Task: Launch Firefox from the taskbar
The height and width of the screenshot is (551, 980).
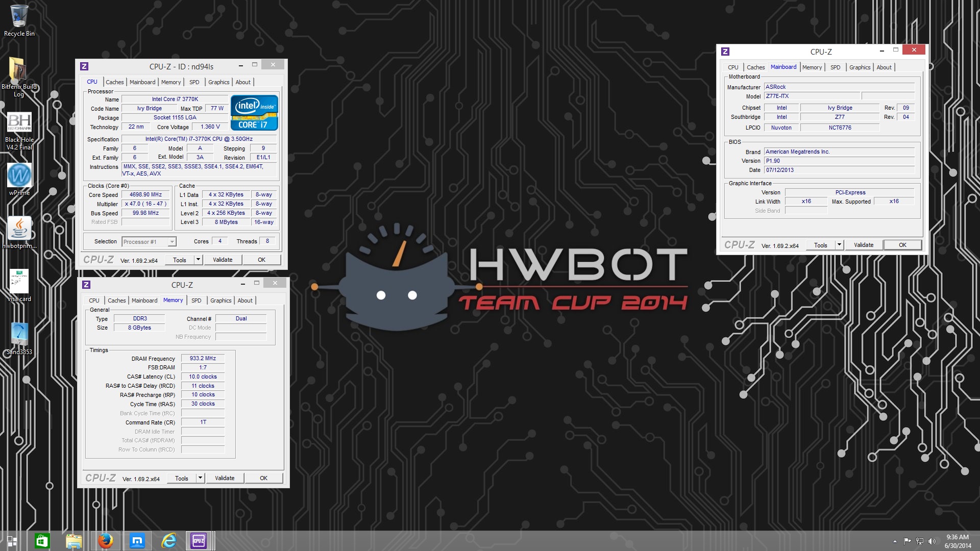Action: (x=106, y=541)
